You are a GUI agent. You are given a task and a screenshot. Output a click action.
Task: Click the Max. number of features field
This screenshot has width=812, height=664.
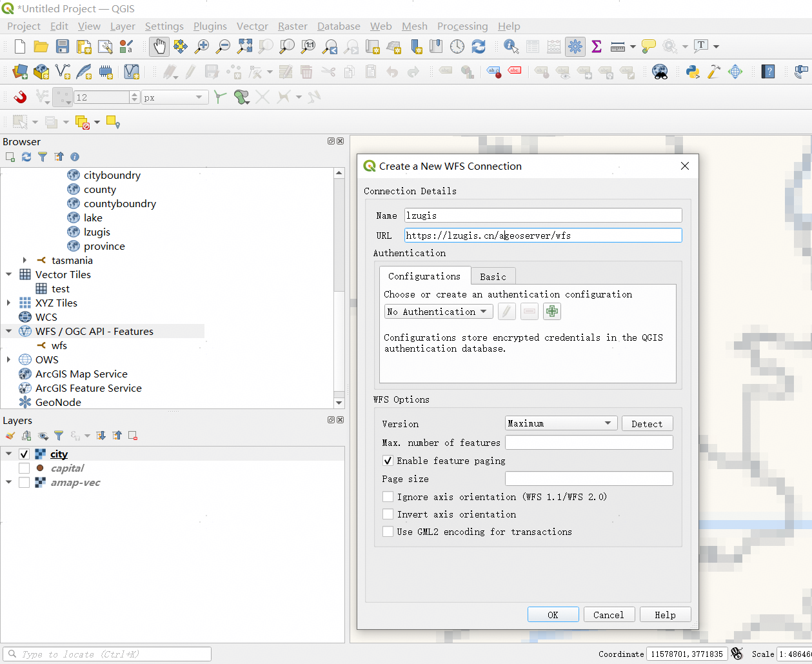(588, 443)
